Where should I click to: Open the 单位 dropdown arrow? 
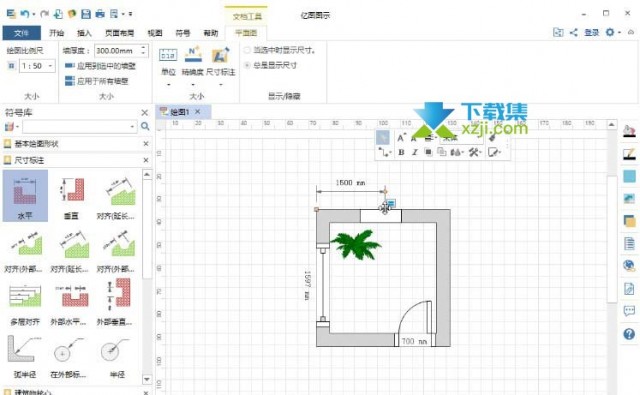168,84
